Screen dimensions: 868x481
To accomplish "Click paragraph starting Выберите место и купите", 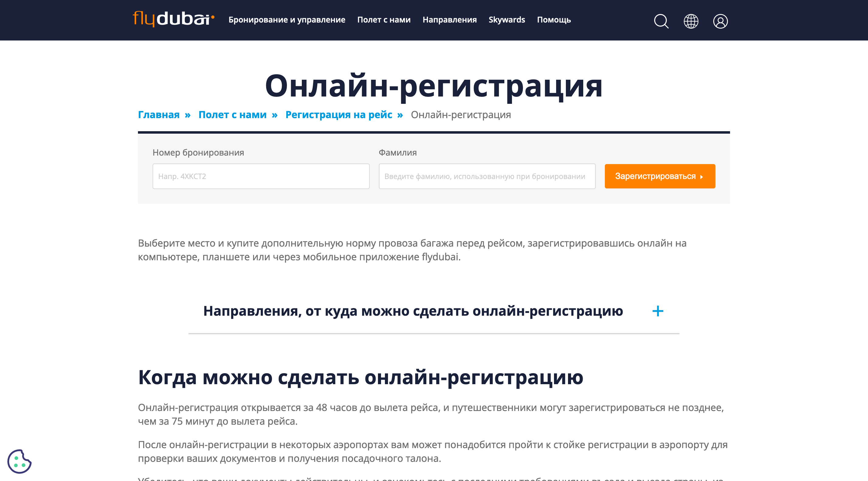I will point(412,250).
